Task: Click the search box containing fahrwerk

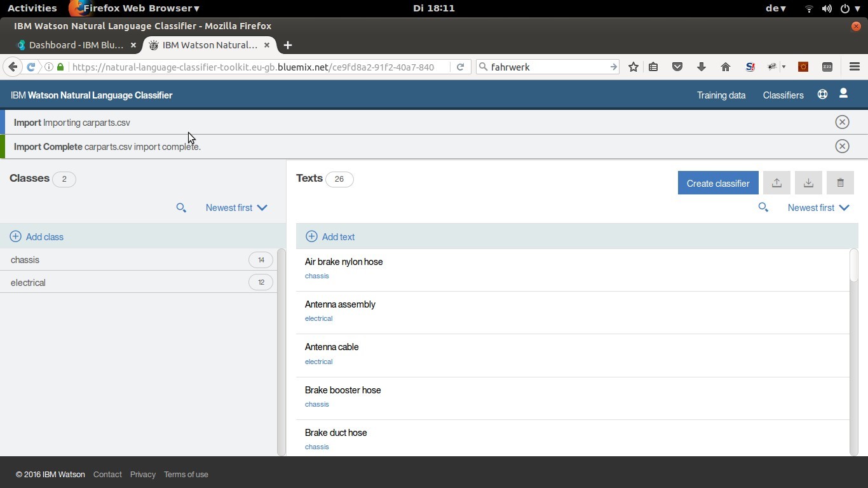Action: [x=548, y=67]
